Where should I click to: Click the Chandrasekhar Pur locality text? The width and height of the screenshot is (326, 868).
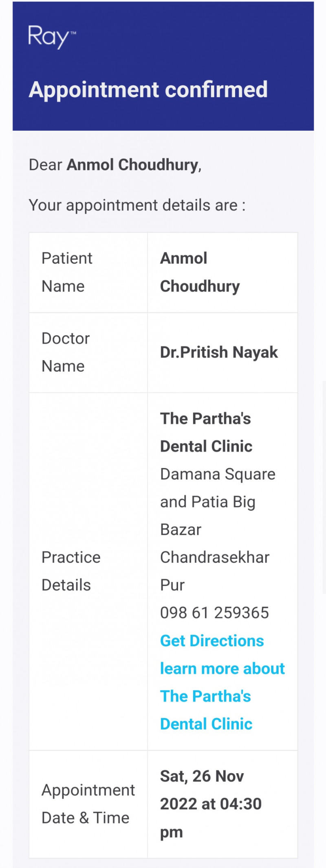(x=214, y=558)
